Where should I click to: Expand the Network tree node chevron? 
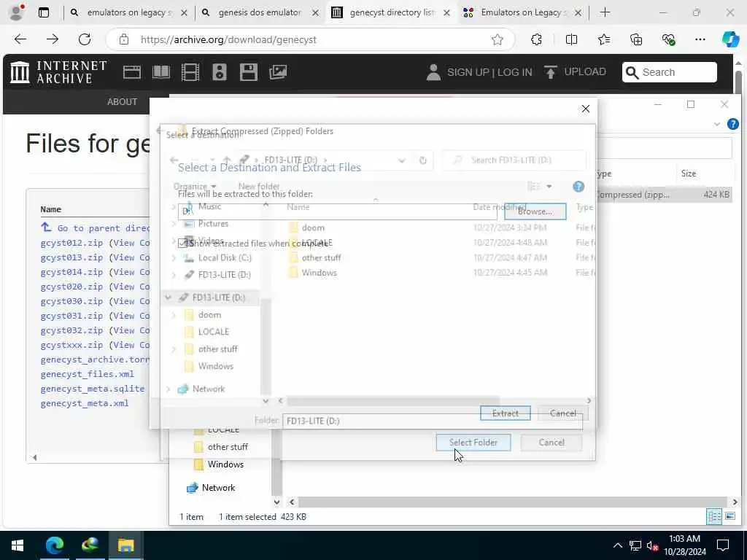point(168,389)
